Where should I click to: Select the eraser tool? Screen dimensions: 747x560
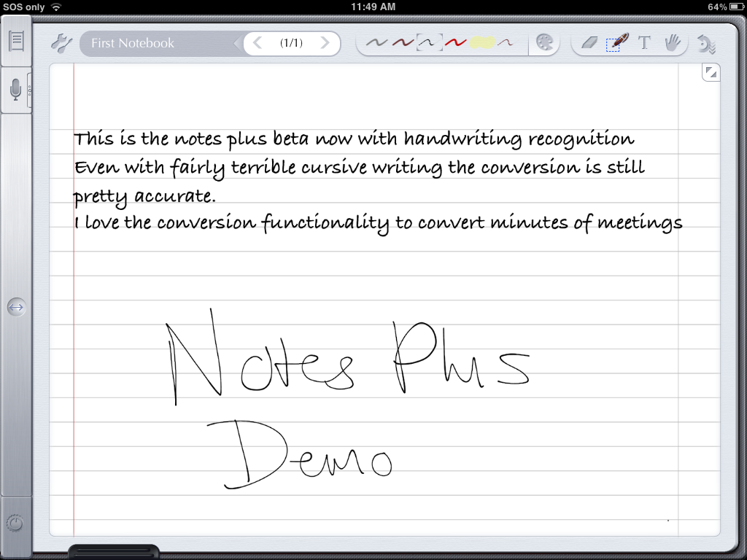589,43
